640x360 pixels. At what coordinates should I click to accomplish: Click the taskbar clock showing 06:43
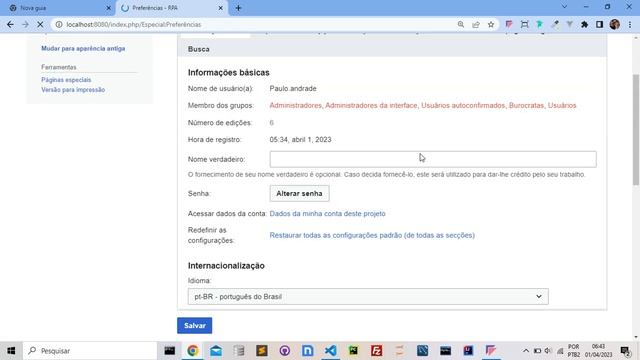pyautogui.click(x=598, y=351)
